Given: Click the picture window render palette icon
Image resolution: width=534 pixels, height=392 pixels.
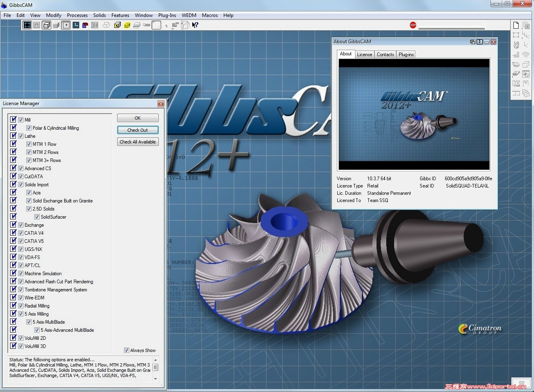Looking at the screenshot, I should tap(526, 74).
